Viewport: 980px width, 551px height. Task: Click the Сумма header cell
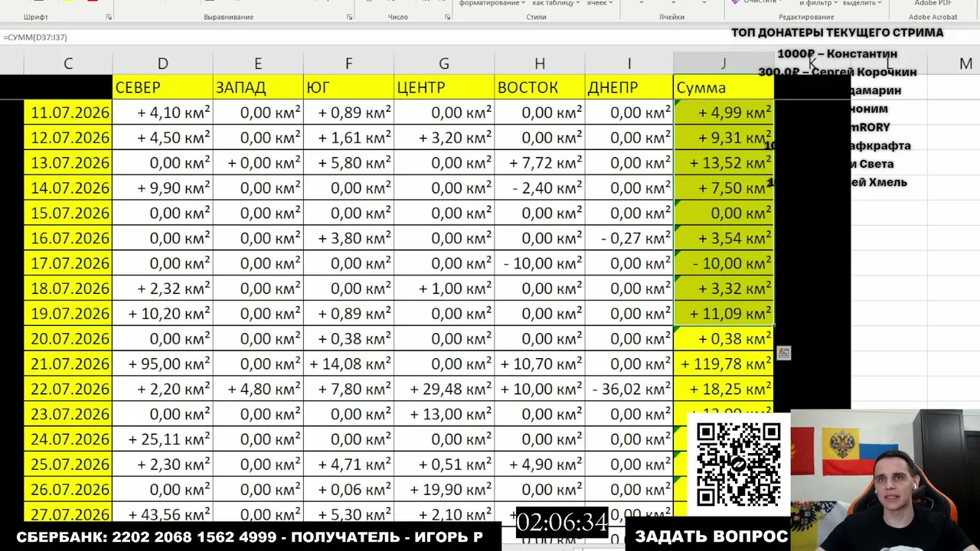pos(724,87)
